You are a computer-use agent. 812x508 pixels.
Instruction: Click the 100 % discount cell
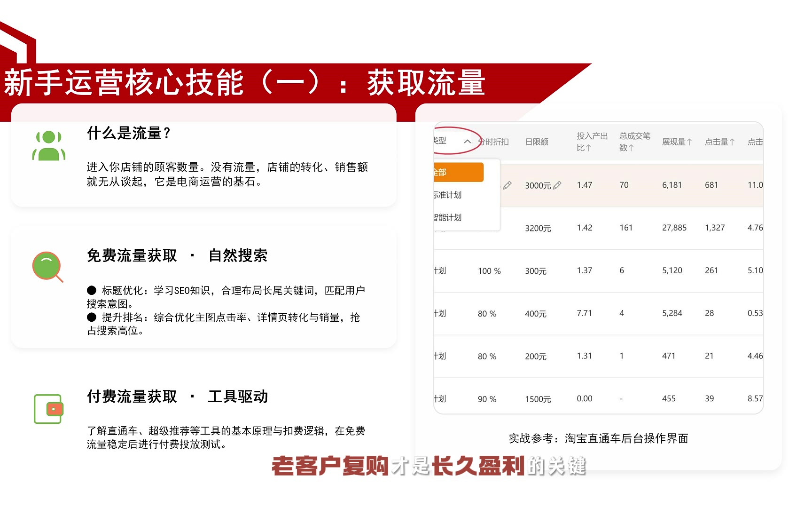tap(489, 271)
